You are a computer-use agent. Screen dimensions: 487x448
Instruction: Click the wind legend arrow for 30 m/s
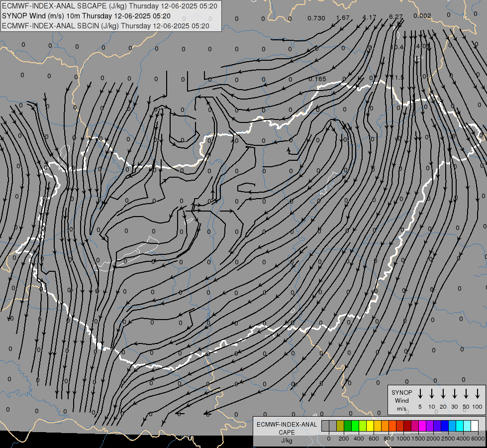pyautogui.click(x=454, y=393)
